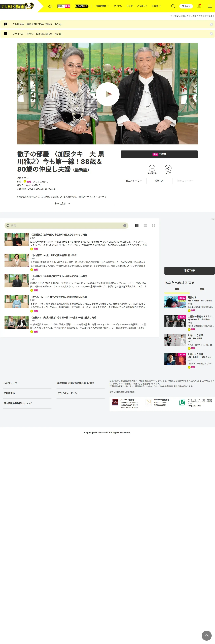Open the 番組TOP link under share
This screenshot has height=644, width=215.
159,181
